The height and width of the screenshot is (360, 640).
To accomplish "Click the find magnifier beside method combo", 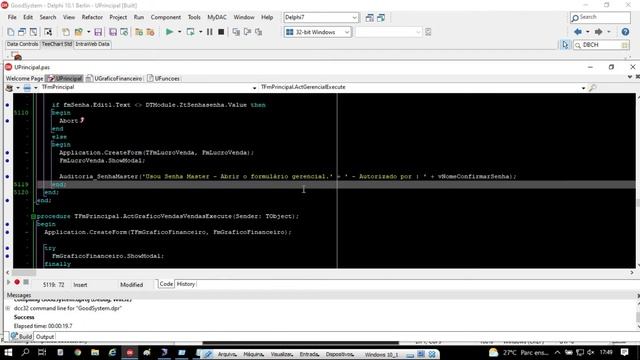I will (593, 87).
